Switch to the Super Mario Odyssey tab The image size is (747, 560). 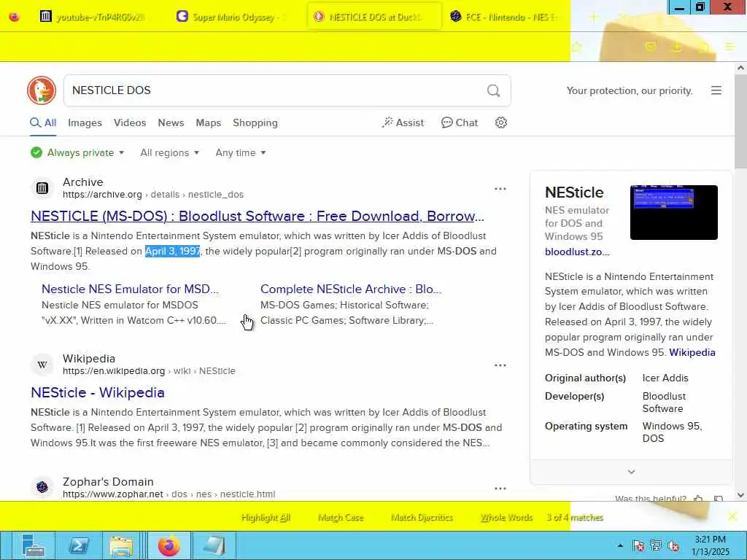(x=233, y=17)
